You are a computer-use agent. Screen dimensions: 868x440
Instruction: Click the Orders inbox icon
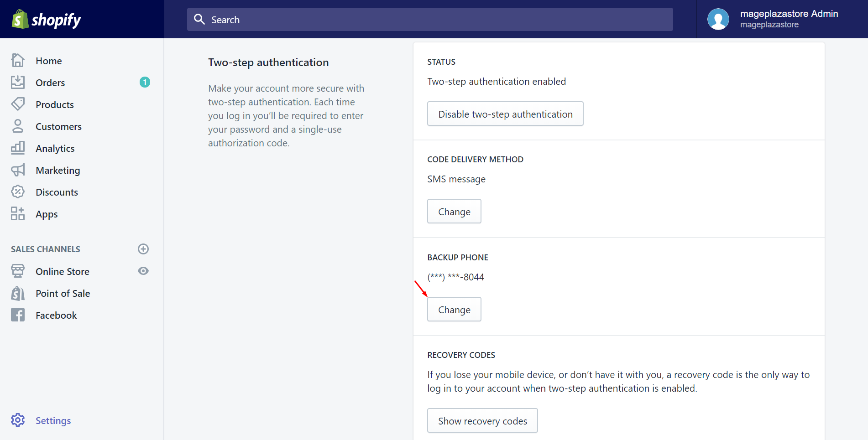click(x=18, y=82)
